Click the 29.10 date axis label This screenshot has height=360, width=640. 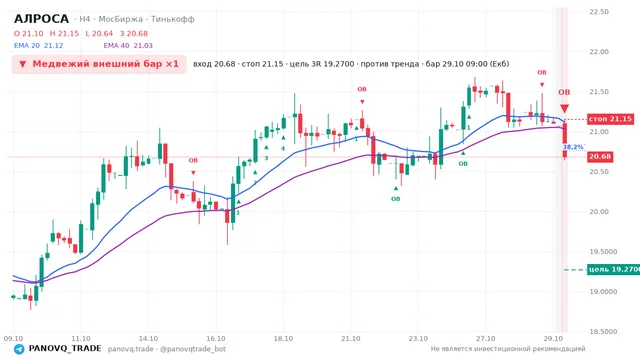click(553, 339)
